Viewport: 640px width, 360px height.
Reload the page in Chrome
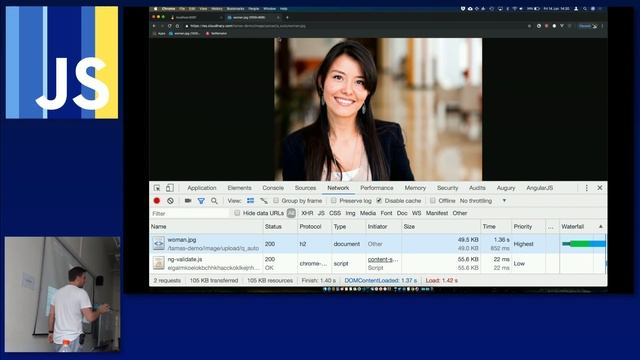coord(169,26)
